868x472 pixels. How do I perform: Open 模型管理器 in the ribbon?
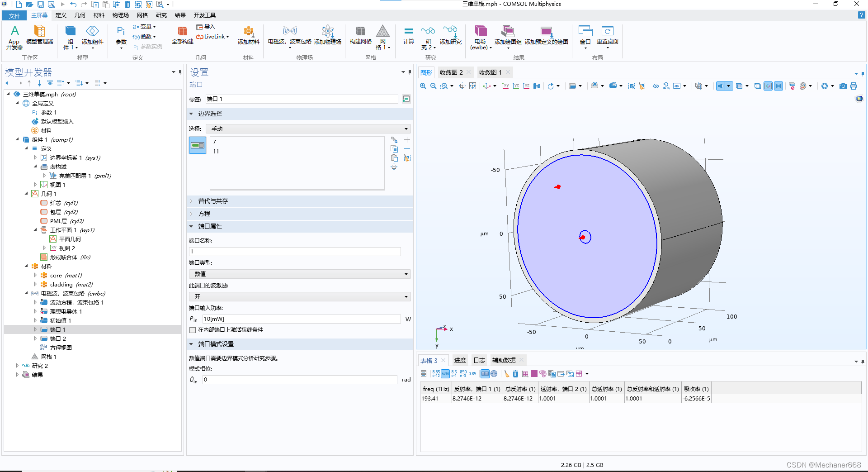click(40, 35)
